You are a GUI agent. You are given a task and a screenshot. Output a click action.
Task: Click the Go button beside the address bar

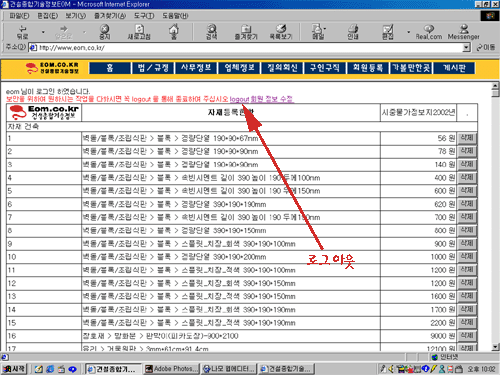(486, 48)
